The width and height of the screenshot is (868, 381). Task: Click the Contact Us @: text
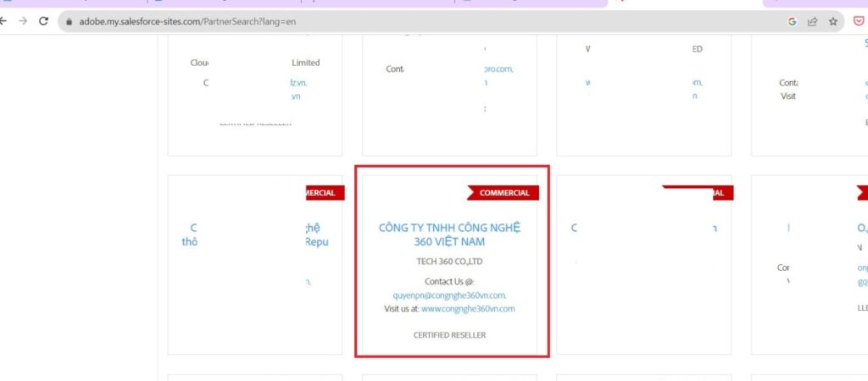pyautogui.click(x=449, y=281)
